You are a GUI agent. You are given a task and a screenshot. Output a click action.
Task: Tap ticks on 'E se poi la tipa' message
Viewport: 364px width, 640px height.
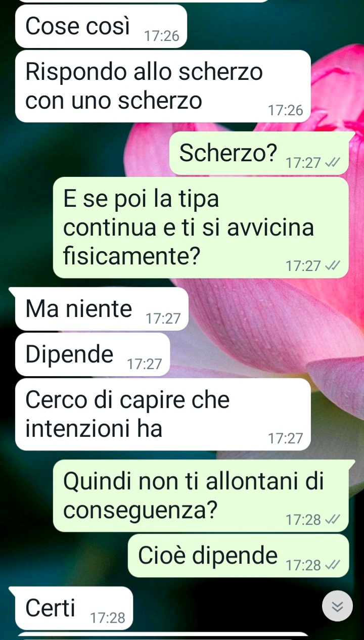tap(334, 265)
